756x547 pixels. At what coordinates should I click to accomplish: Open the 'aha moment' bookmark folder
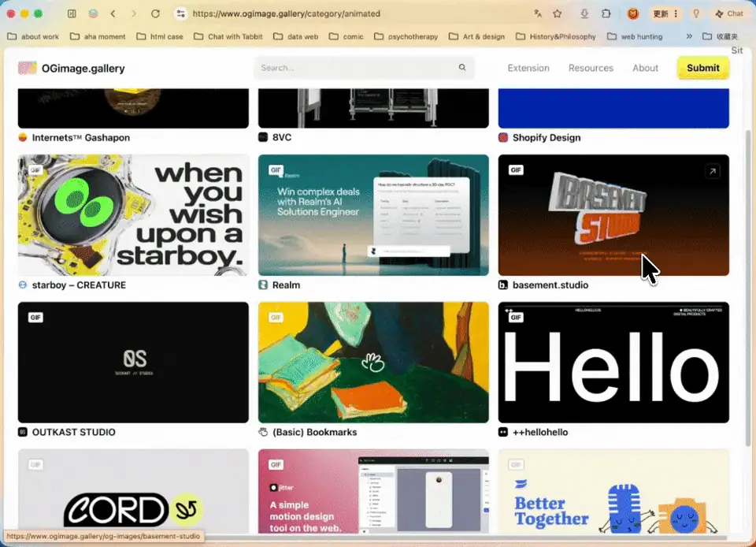coord(98,36)
